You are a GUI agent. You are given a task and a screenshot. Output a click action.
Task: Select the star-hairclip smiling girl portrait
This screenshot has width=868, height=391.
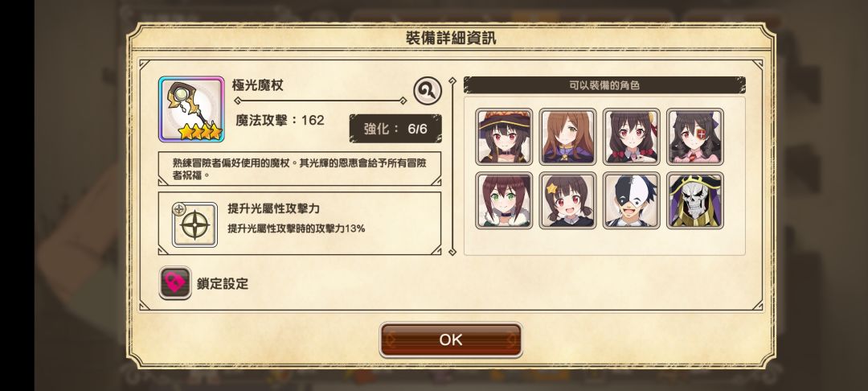(567, 200)
